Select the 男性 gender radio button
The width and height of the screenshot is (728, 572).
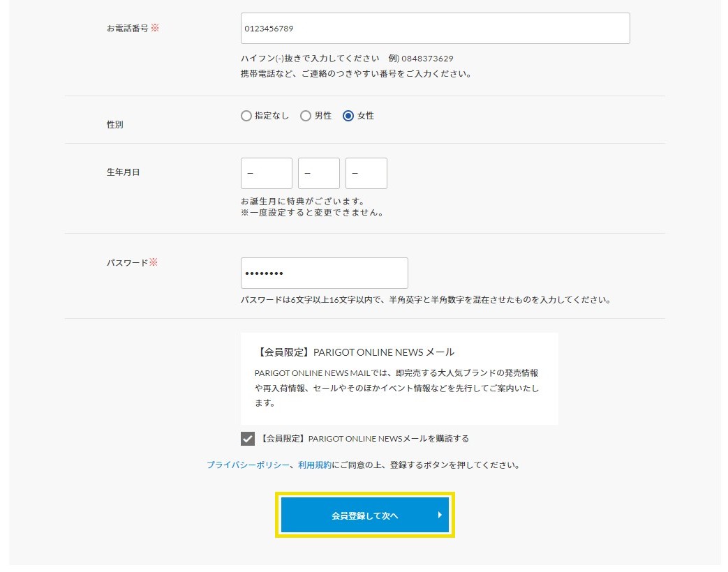point(306,116)
